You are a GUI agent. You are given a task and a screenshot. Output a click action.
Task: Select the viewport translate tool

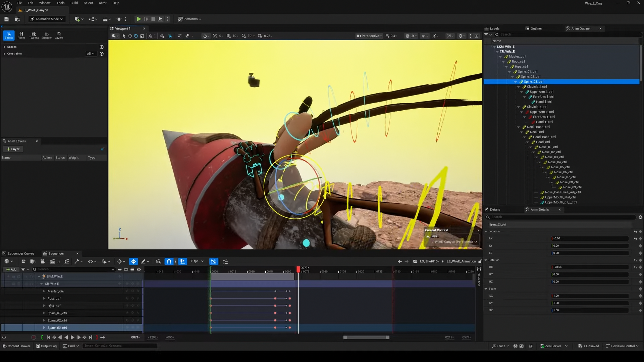(130, 36)
